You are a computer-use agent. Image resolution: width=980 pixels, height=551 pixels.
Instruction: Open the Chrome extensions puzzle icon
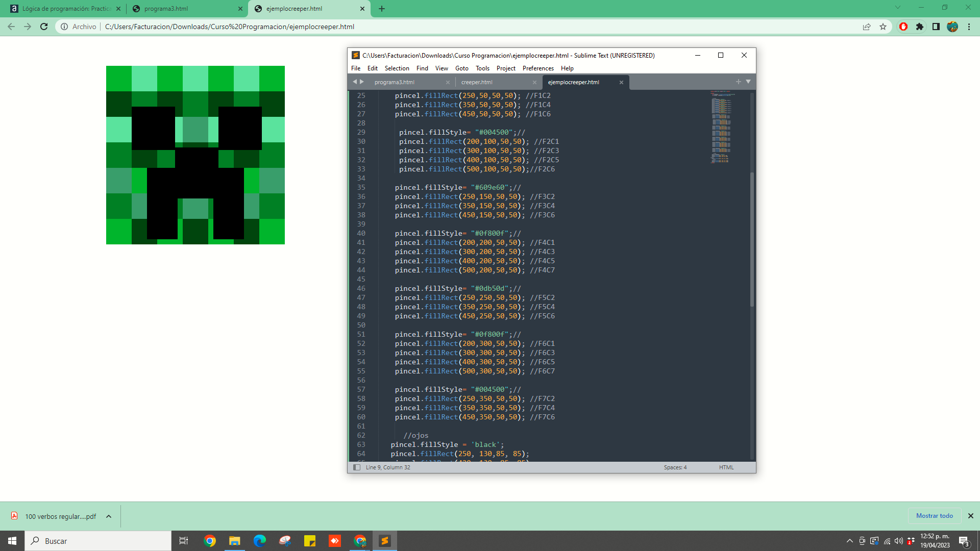point(920,27)
